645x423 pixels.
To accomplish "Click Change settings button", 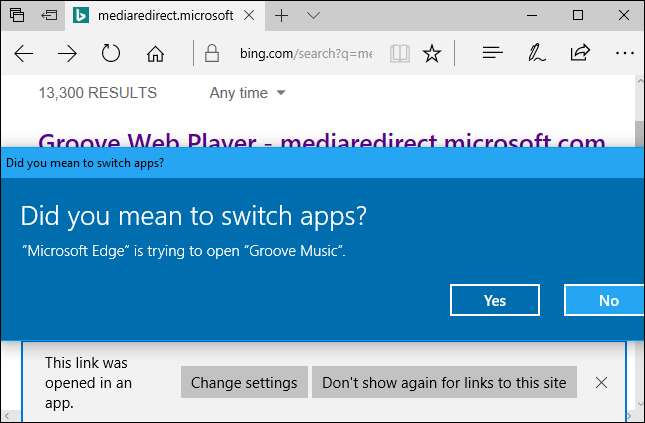I will click(x=244, y=383).
